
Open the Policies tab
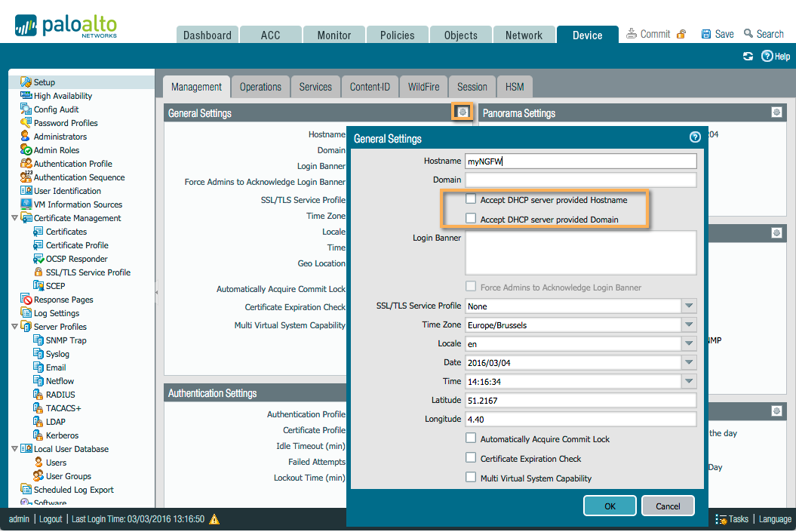coord(397,35)
